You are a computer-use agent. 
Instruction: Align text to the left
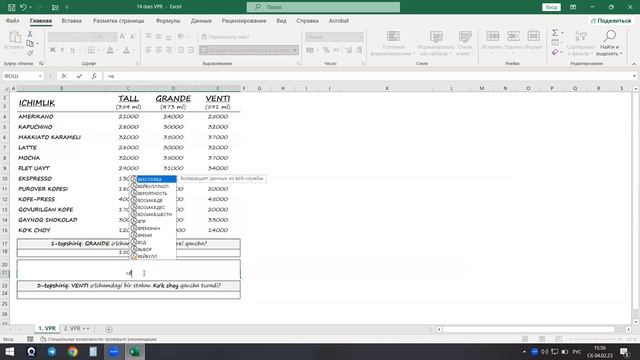149,50
